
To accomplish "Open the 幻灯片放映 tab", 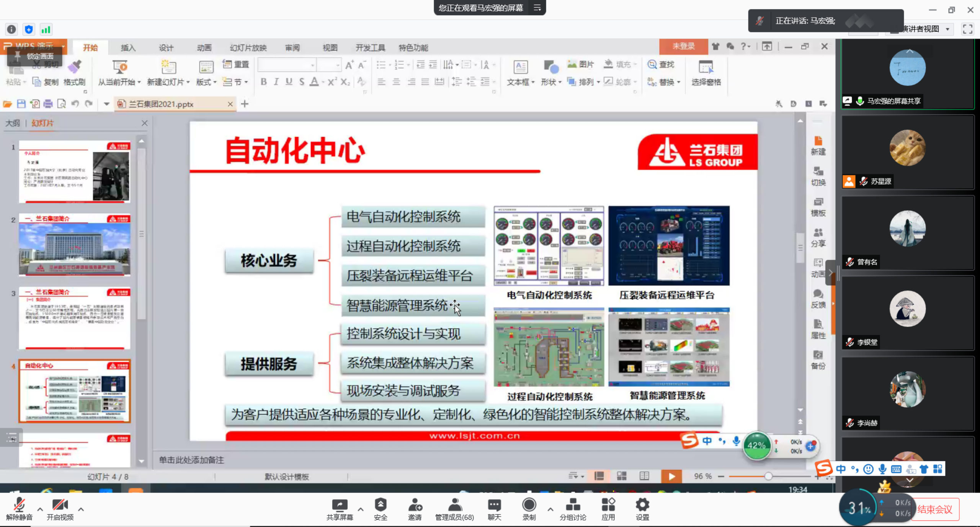I will point(247,47).
